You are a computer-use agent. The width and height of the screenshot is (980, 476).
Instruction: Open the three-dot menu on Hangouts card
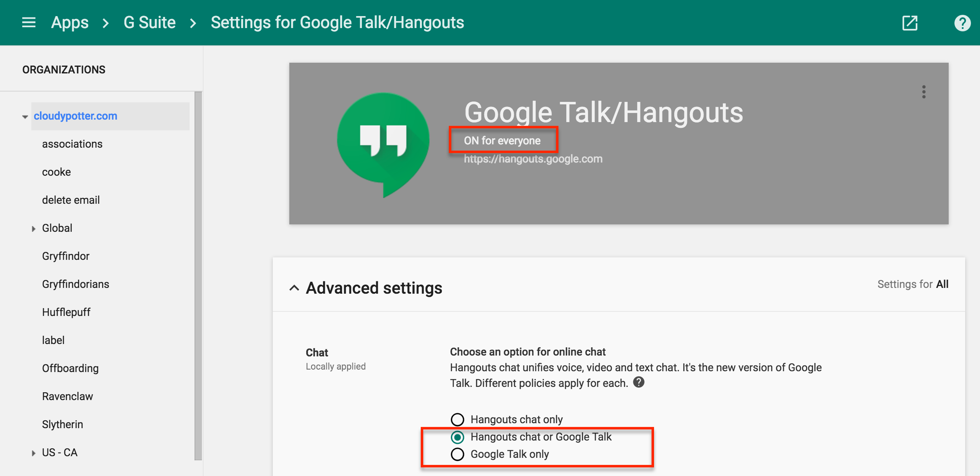(x=924, y=92)
